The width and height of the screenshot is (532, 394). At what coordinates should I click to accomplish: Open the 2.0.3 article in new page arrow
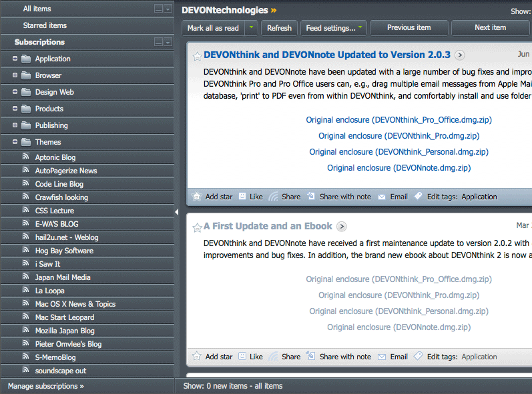tap(460, 55)
